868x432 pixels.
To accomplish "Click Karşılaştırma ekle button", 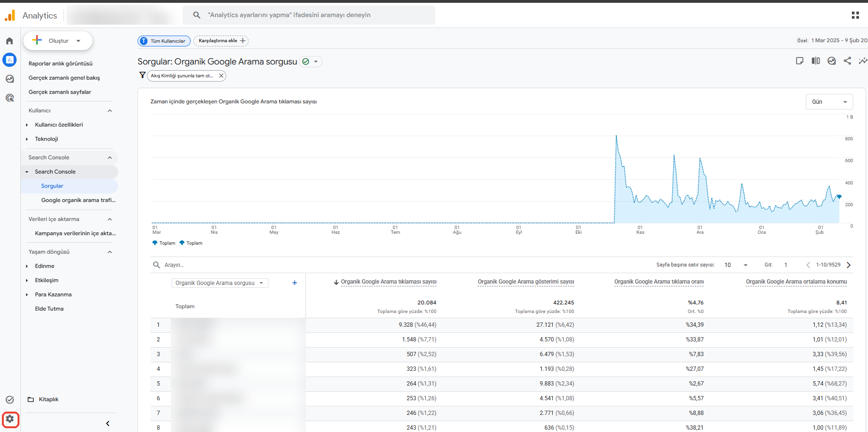I will pyautogui.click(x=221, y=41).
